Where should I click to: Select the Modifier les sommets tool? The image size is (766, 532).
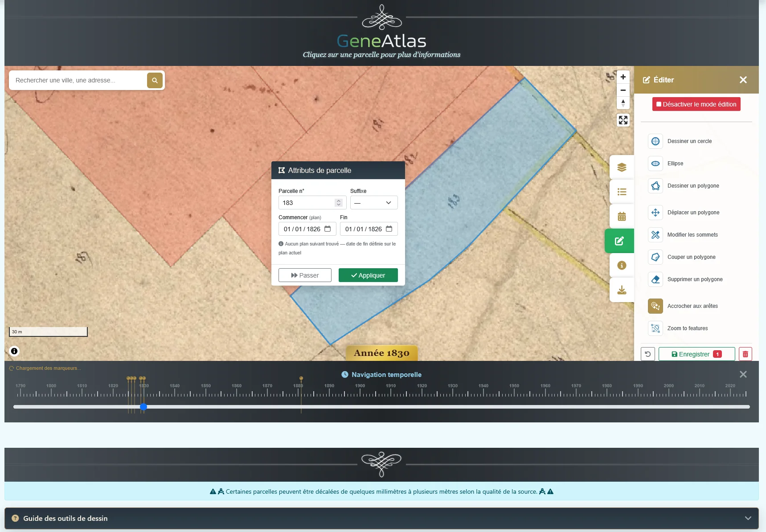pos(655,235)
